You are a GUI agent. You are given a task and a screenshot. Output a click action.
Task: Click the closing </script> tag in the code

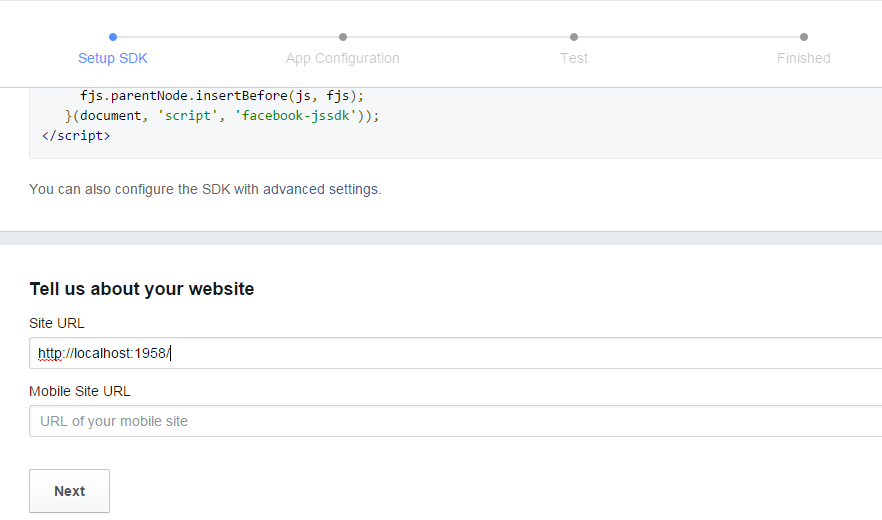tap(76, 136)
